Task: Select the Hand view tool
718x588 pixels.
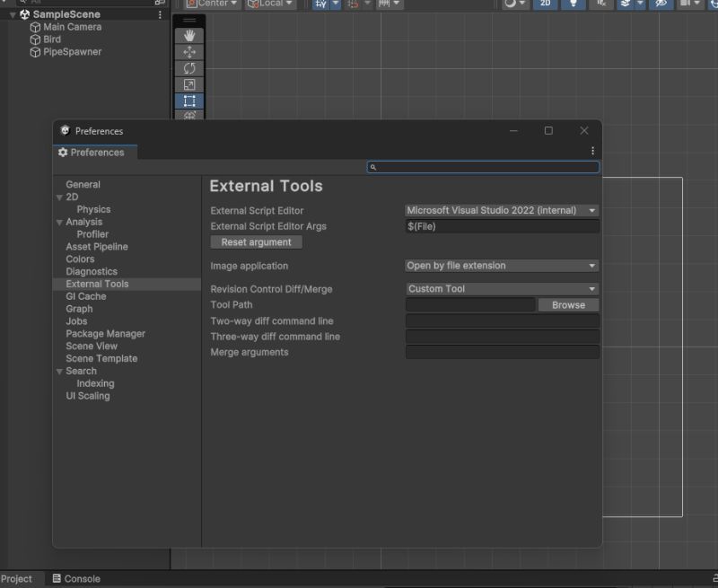Action: (189, 36)
